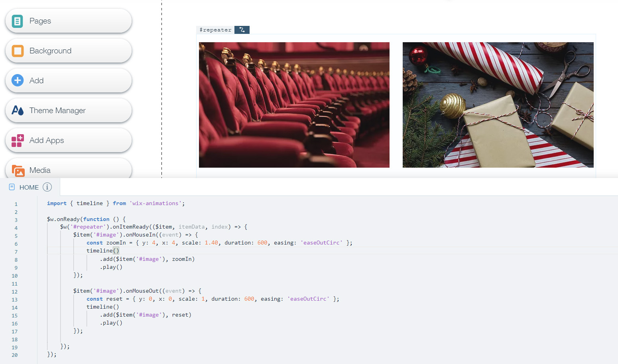Click 'onMouseIn' in the code

tap(140, 235)
